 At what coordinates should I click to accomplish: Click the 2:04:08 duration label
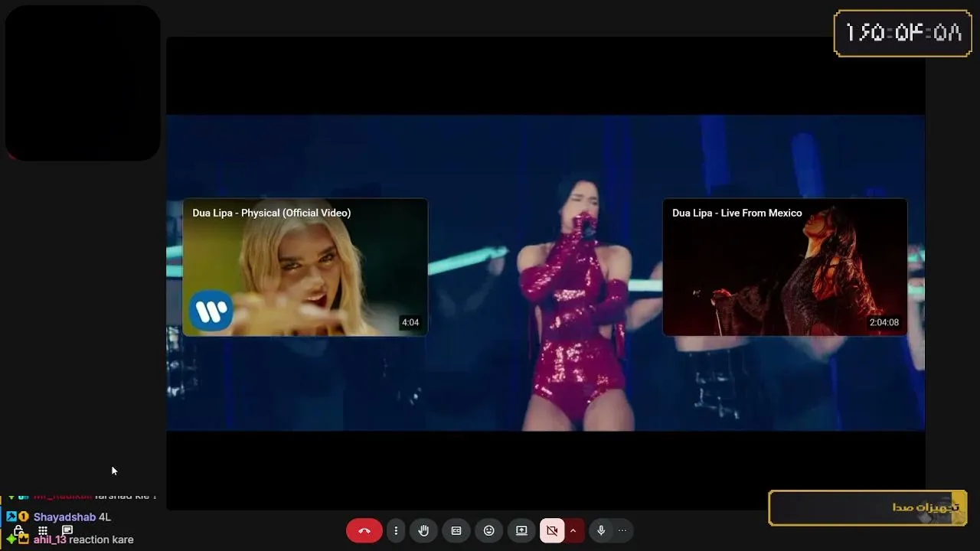[x=884, y=323]
